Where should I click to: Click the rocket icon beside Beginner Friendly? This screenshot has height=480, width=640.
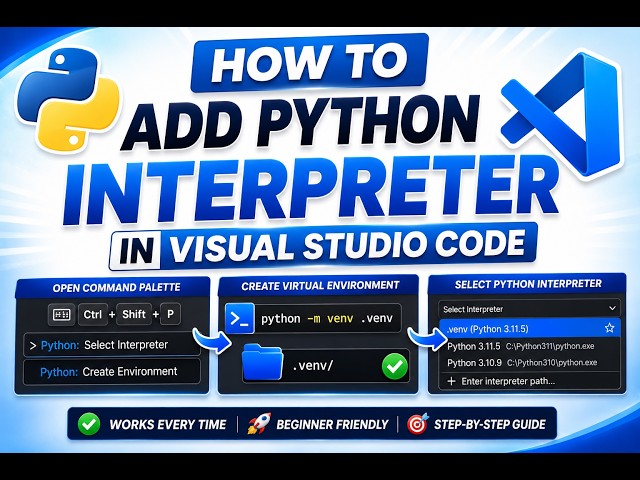coord(259,424)
